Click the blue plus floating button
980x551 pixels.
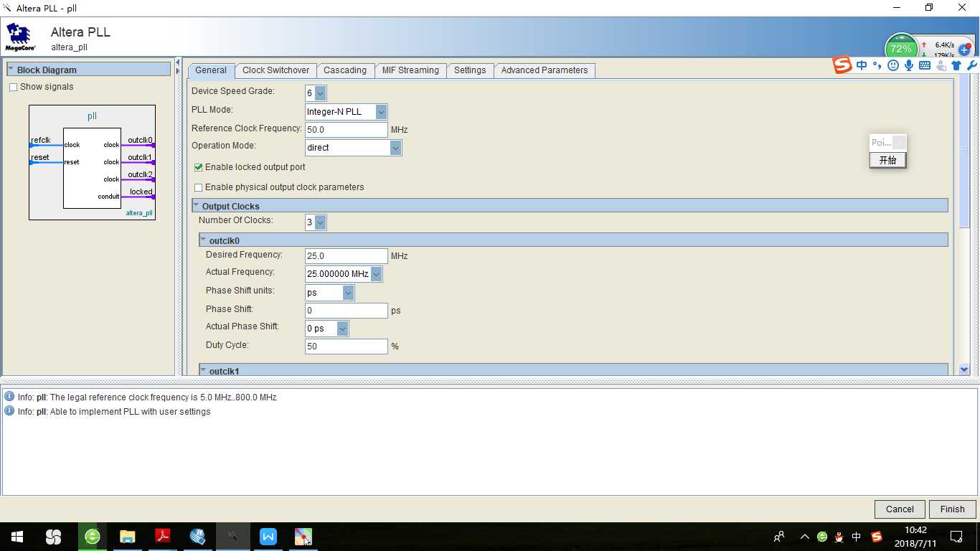[x=964, y=50]
